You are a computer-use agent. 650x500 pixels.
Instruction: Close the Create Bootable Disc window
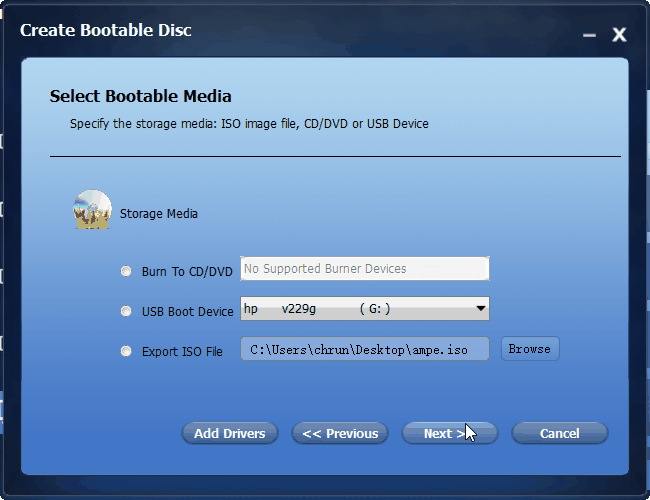[x=619, y=34]
